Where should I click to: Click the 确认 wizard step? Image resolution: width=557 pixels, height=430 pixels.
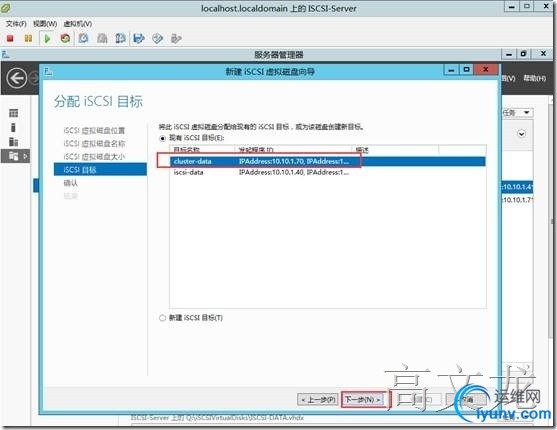[x=70, y=183]
